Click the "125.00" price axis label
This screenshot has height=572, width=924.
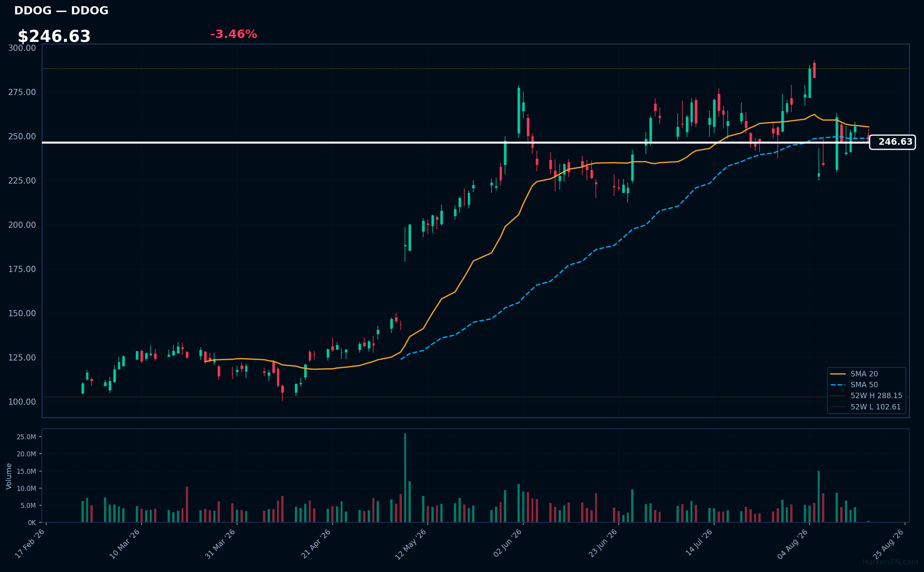click(22, 357)
